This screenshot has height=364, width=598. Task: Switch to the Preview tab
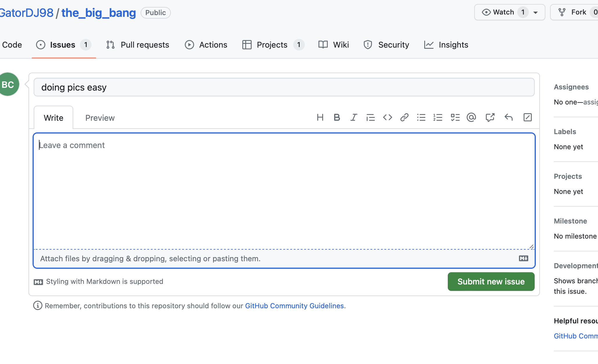100,118
